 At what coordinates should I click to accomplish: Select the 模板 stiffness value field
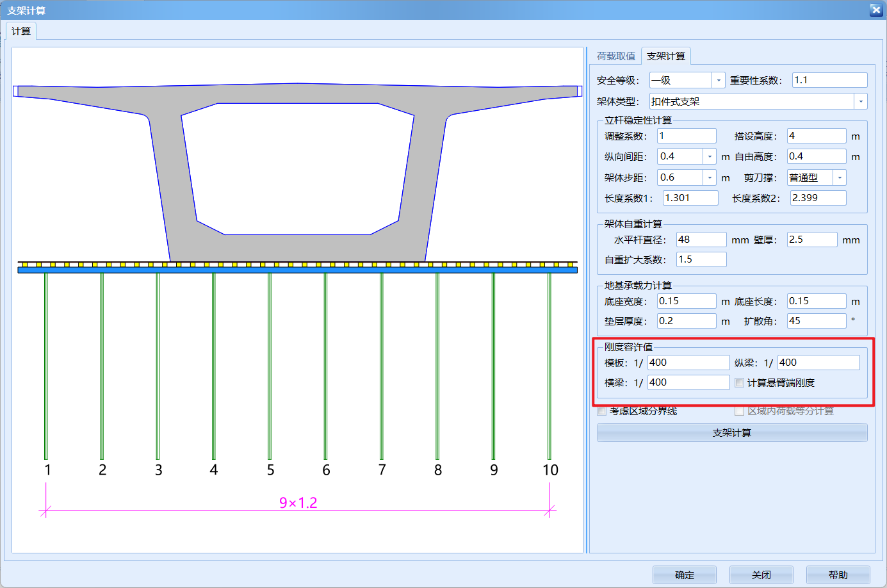click(688, 363)
